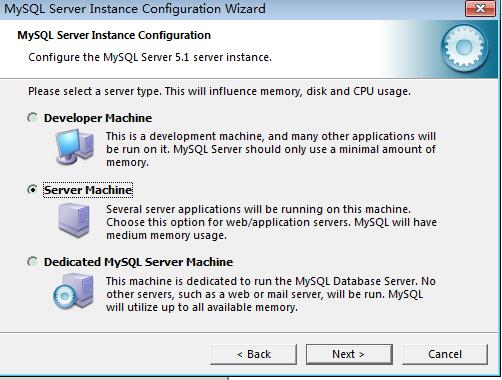This screenshot has width=502, height=380.
Task: Click the Server Machine label text
Action: (88, 190)
